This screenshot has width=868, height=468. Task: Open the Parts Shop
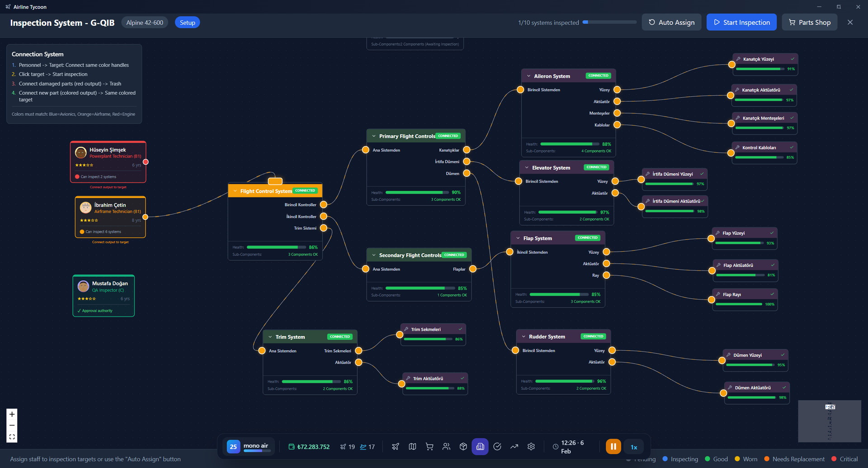tap(809, 23)
